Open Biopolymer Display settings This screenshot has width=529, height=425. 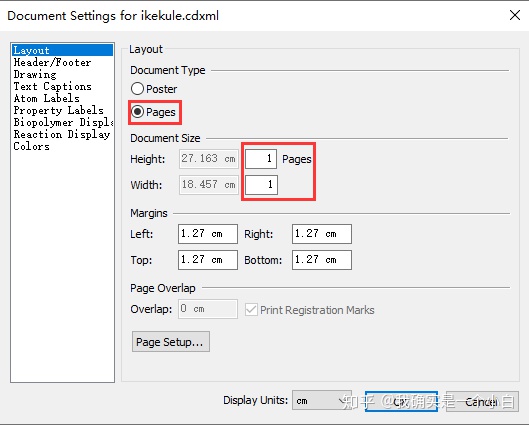pos(62,122)
